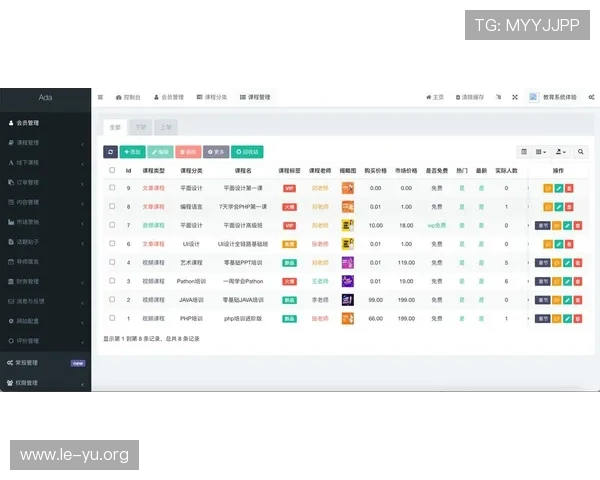600x480 pixels.
Task: Click green edit icon in row 1
Action: pyautogui.click(x=567, y=318)
